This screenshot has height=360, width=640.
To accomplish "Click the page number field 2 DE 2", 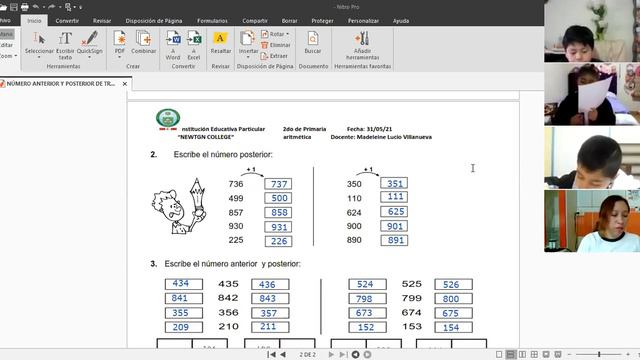I will tap(307, 354).
